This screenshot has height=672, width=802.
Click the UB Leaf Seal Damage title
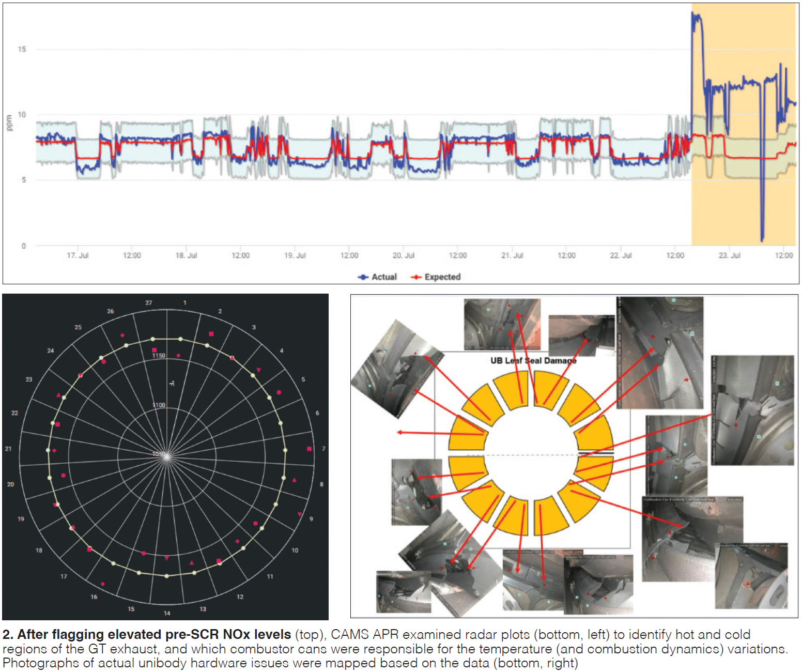click(x=533, y=360)
